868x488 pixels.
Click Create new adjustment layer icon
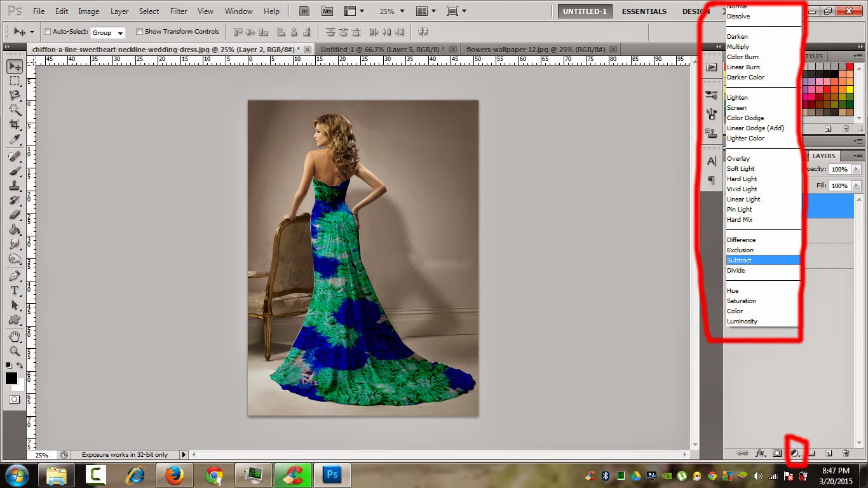[794, 453]
